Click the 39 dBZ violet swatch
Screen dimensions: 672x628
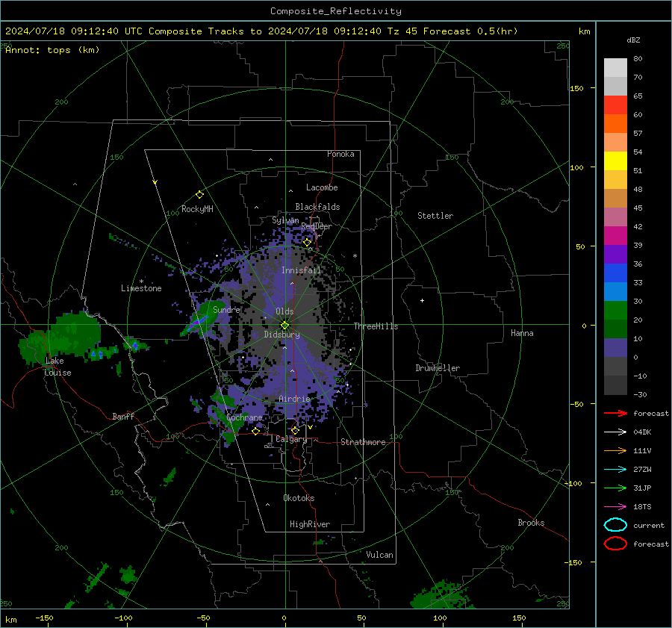(x=615, y=254)
